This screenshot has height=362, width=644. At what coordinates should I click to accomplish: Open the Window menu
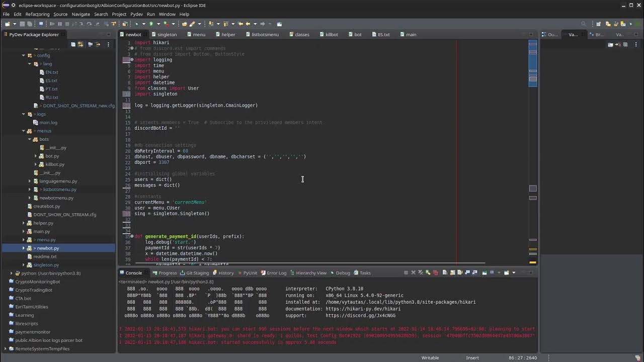point(167,14)
